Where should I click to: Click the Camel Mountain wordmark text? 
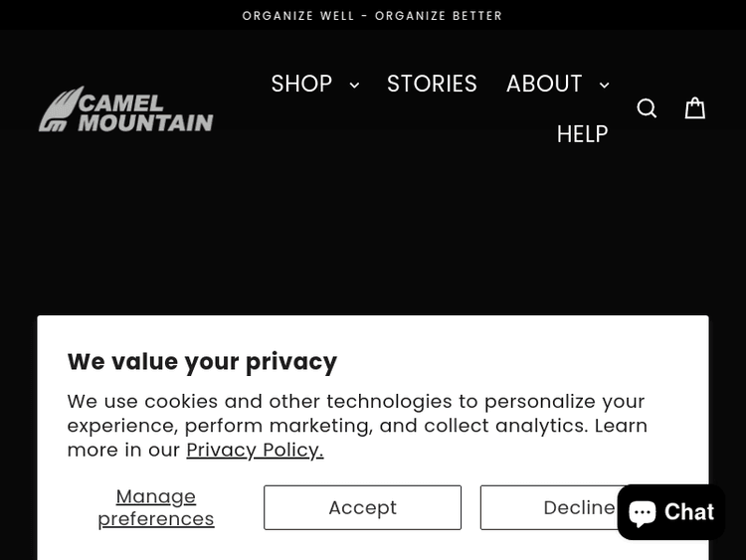pyautogui.click(x=145, y=111)
